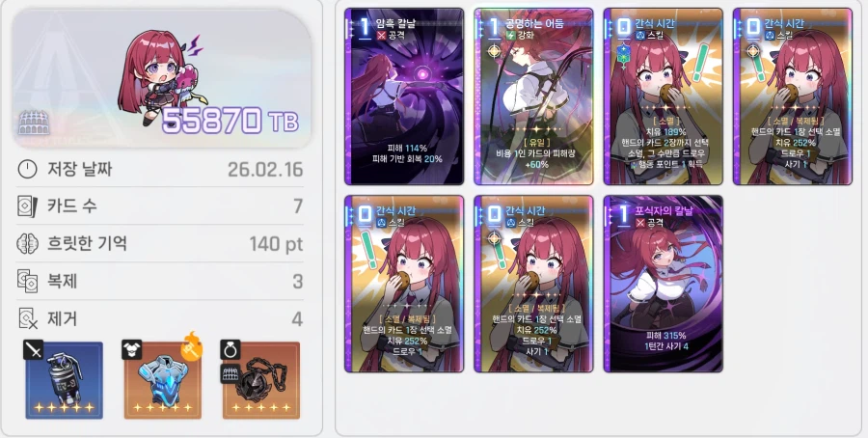Open the 공명하는 어둠 enhancement card
The image size is (868, 438).
(x=533, y=96)
